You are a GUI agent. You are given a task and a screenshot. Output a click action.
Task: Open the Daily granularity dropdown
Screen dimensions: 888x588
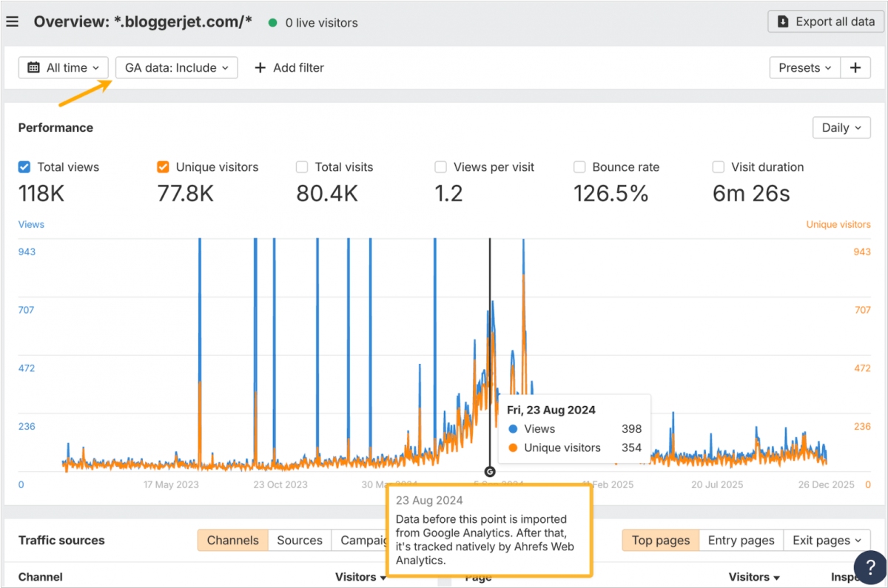coord(841,128)
